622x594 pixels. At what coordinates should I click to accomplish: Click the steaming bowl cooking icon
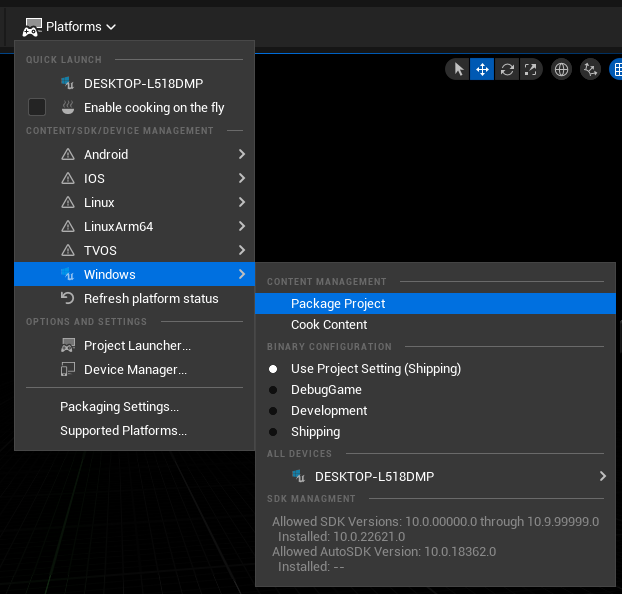point(68,107)
